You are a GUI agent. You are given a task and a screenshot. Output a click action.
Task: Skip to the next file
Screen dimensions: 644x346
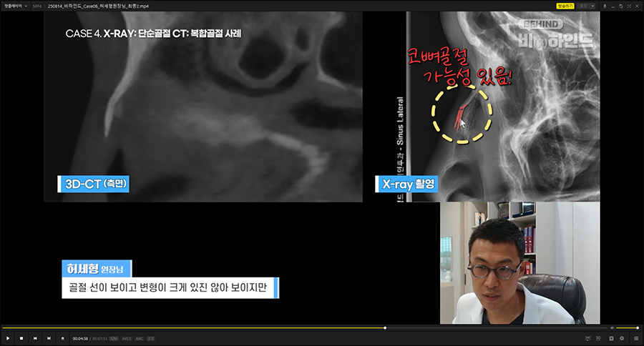pos(49,338)
